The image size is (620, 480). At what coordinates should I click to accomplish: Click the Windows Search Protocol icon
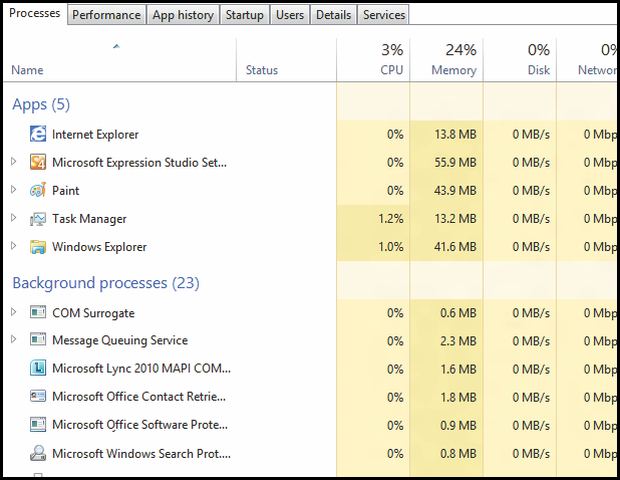[x=38, y=453]
